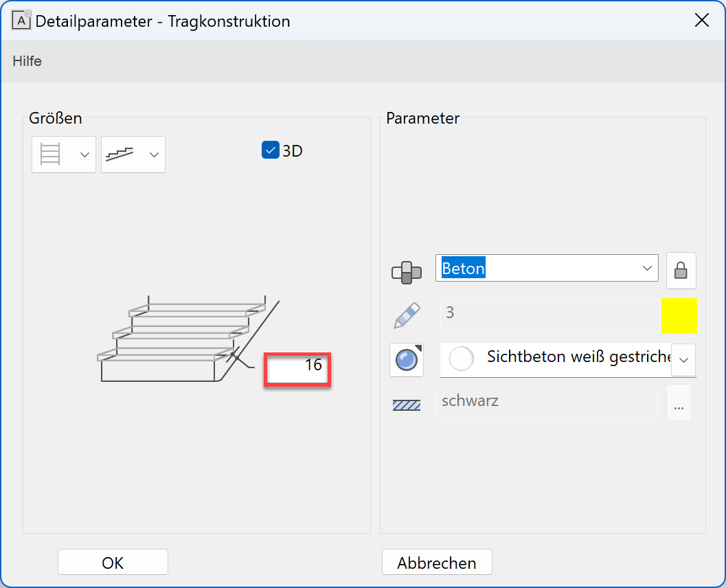This screenshot has width=726, height=588.
Task: Open the first construction type dropdown in Größen
Action: pyautogui.click(x=84, y=154)
